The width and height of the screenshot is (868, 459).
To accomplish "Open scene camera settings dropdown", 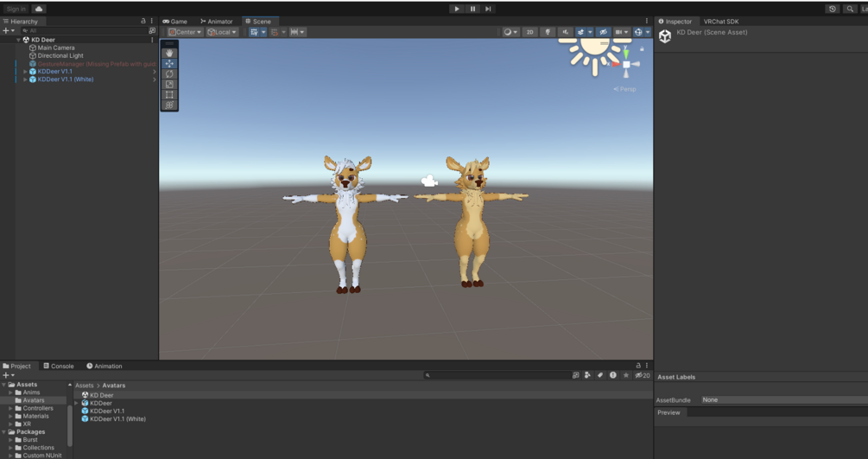I will (621, 32).
